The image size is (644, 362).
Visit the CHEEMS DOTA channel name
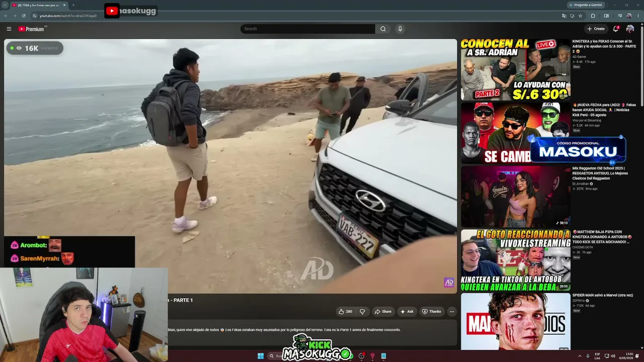(x=583, y=247)
